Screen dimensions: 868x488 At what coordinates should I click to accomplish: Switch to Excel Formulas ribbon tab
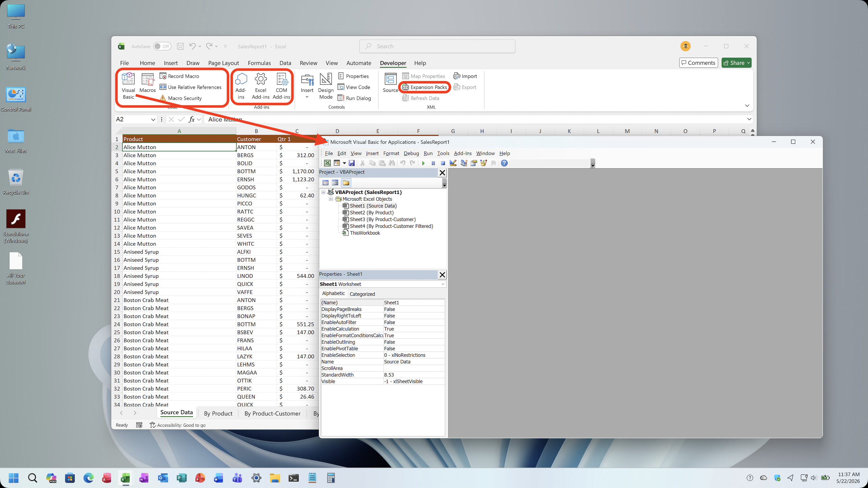(259, 63)
